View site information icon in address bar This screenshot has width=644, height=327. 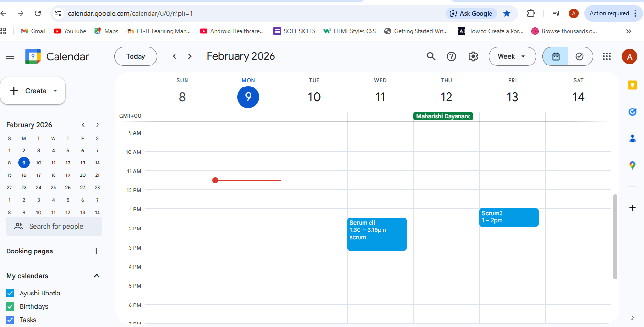[x=58, y=13]
